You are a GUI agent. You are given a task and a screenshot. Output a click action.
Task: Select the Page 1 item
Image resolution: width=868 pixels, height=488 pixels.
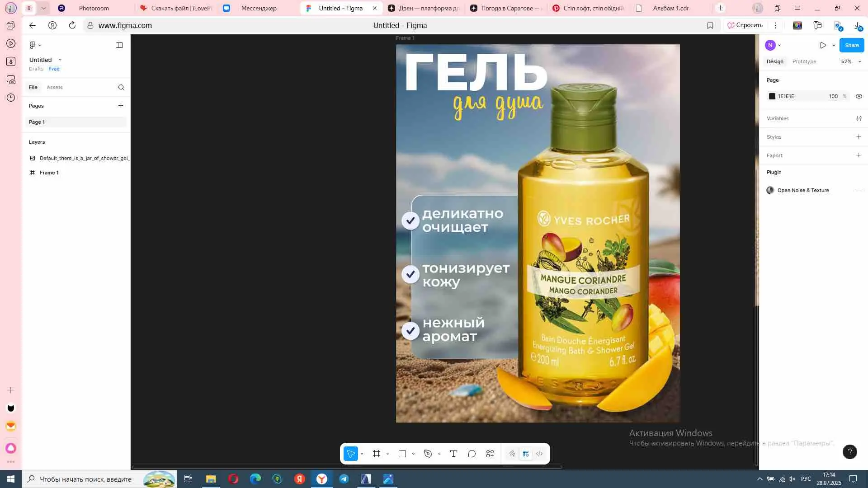tap(76, 122)
